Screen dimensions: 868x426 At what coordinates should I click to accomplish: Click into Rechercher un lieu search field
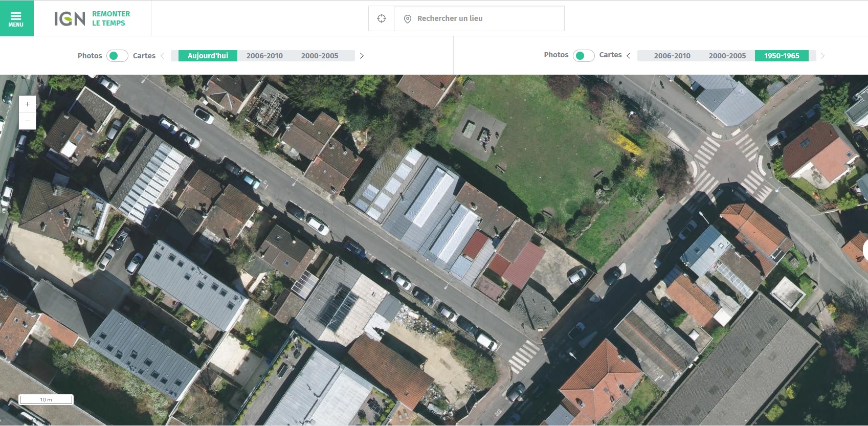pos(479,18)
